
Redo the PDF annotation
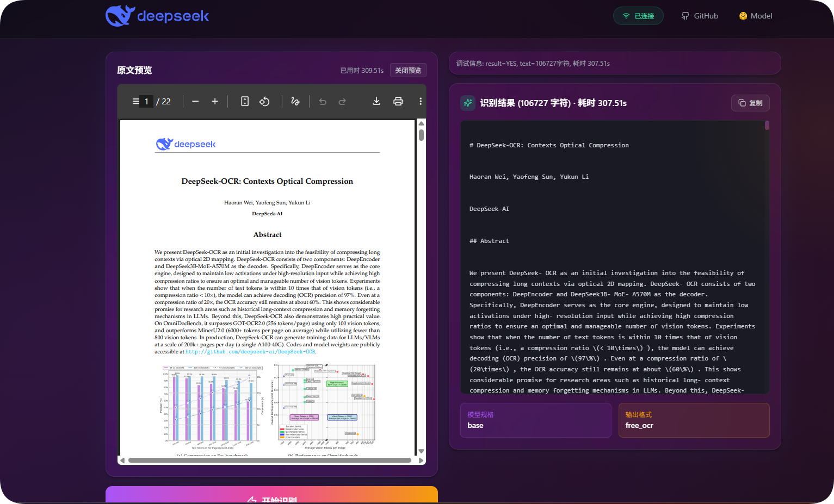pos(342,101)
